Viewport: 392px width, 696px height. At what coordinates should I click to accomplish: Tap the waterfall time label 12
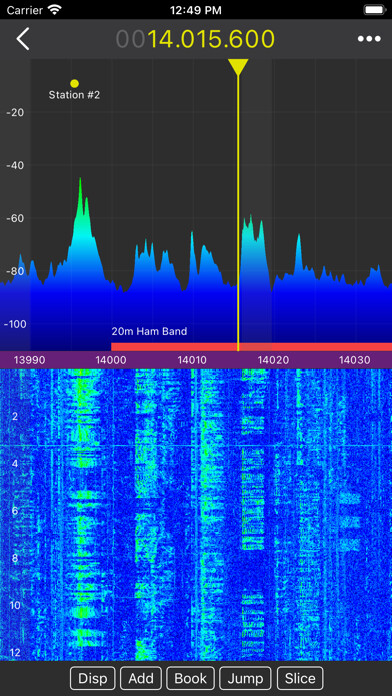15,652
